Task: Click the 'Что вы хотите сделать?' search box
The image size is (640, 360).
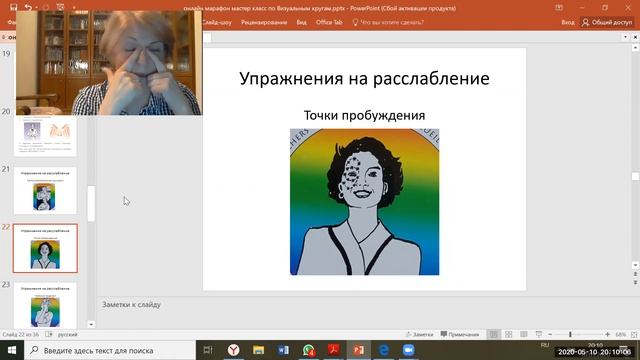Action: pyautogui.click(x=392, y=22)
